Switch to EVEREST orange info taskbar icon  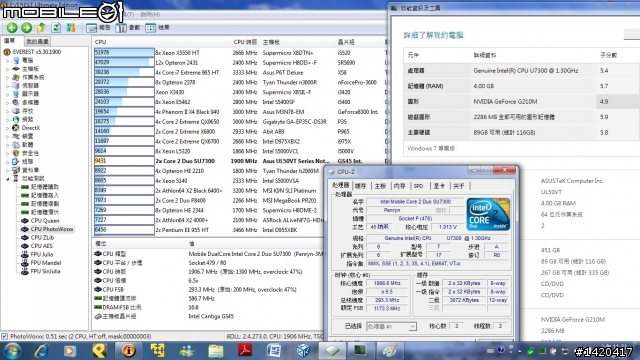click(129, 351)
